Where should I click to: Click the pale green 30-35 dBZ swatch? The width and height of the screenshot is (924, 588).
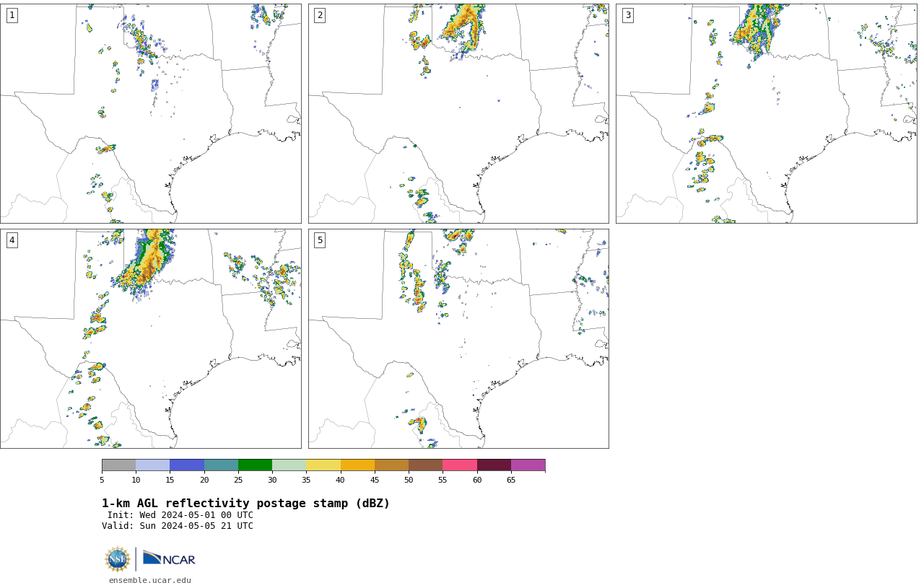pos(289,465)
